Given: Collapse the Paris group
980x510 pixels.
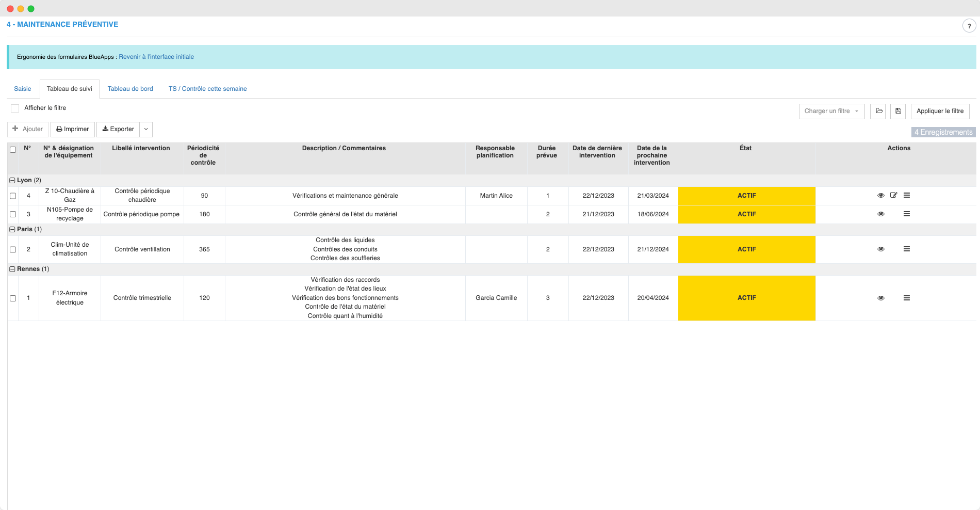Looking at the screenshot, I should tap(12, 230).
